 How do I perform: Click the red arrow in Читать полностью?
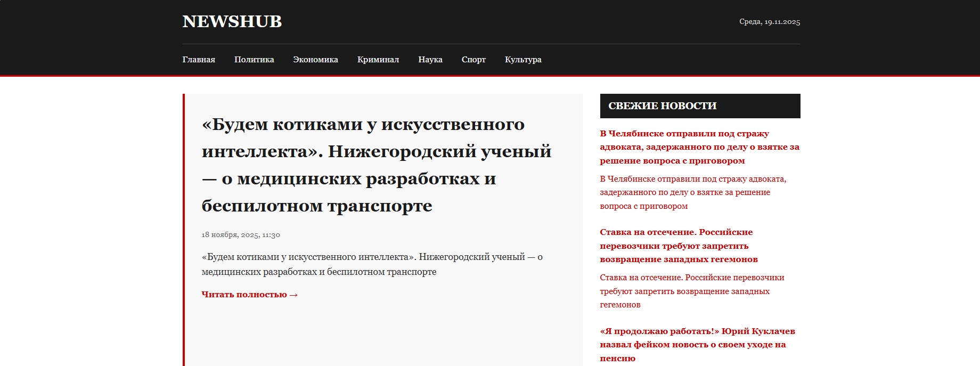coord(293,295)
